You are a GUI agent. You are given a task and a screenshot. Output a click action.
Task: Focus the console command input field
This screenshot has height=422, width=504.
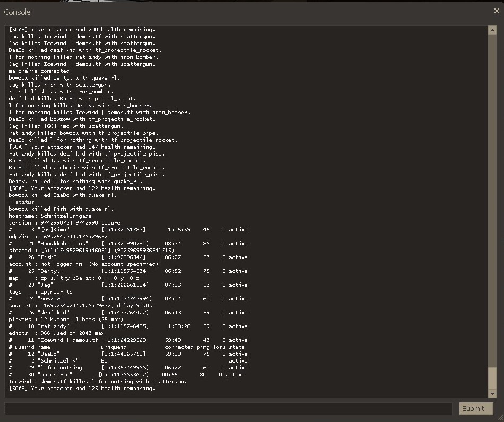pyautogui.click(x=228, y=408)
